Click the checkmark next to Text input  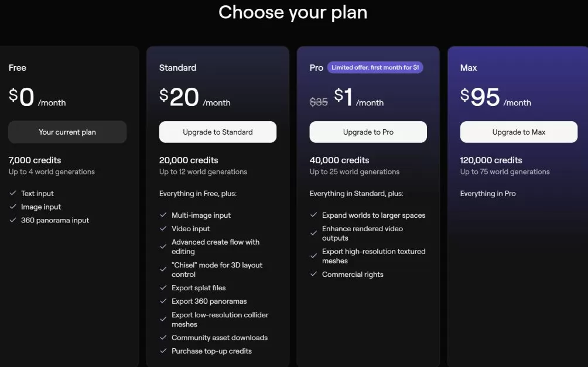(x=13, y=193)
